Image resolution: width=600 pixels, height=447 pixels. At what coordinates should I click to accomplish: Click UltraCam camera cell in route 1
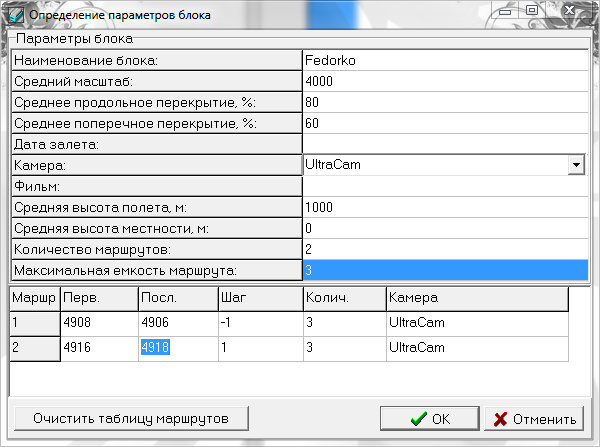click(477, 323)
